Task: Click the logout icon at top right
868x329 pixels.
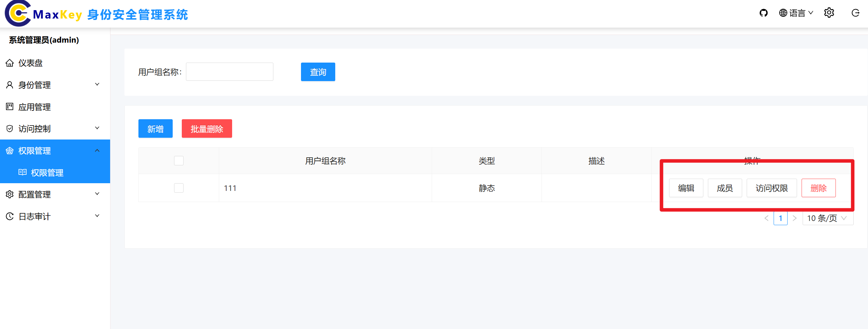Action: pyautogui.click(x=855, y=13)
